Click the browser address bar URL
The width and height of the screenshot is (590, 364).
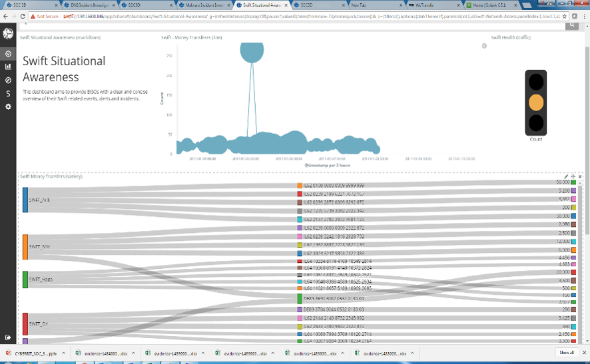point(311,17)
